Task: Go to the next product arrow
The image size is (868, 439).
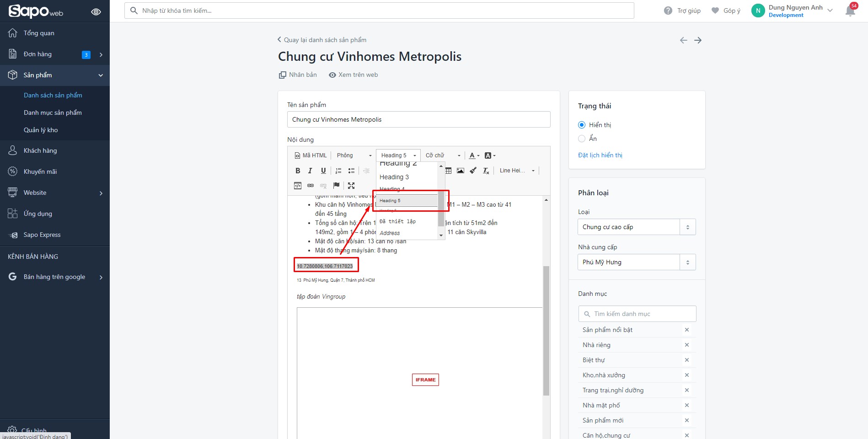Action: tap(698, 40)
